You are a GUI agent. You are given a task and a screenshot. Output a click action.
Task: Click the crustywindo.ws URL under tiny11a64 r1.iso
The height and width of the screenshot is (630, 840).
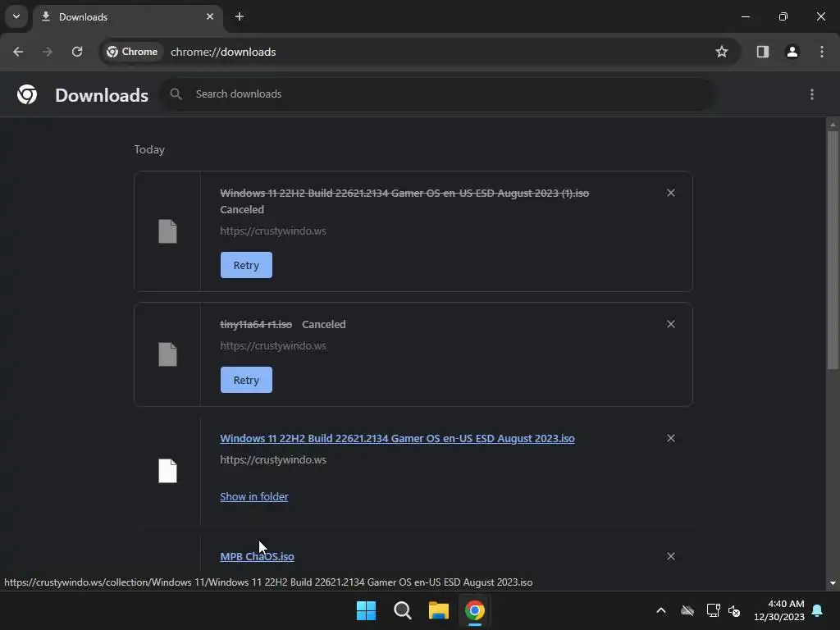(x=273, y=345)
